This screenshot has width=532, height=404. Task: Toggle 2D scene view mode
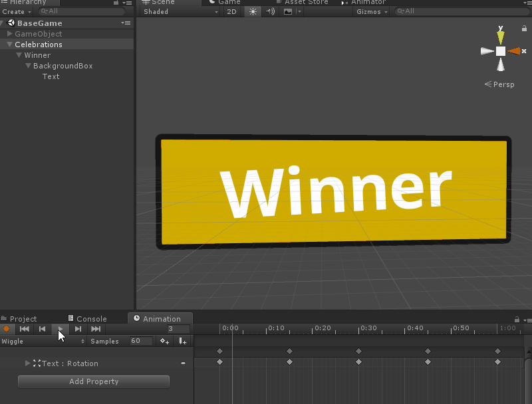pyautogui.click(x=231, y=11)
